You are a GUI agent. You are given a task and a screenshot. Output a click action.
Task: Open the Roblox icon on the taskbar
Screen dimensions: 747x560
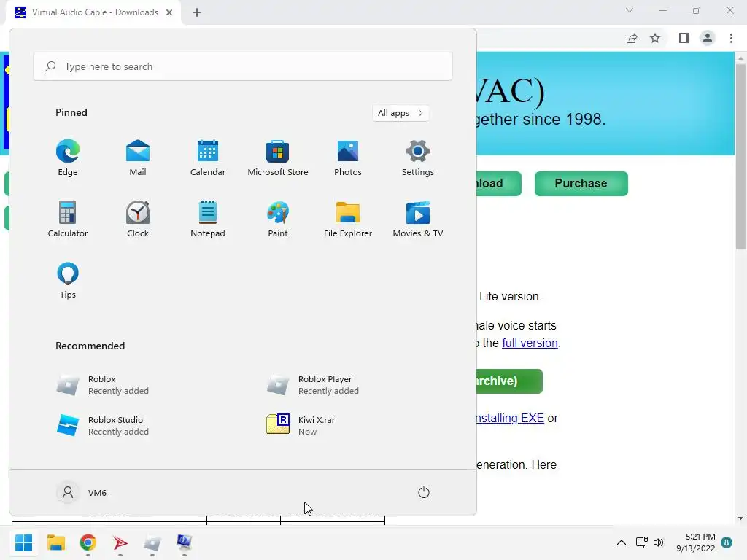click(x=152, y=542)
